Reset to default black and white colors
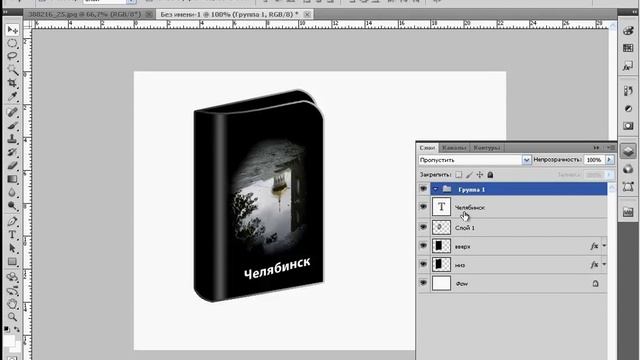Viewport: 640px width, 360px height. [x=7, y=329]
